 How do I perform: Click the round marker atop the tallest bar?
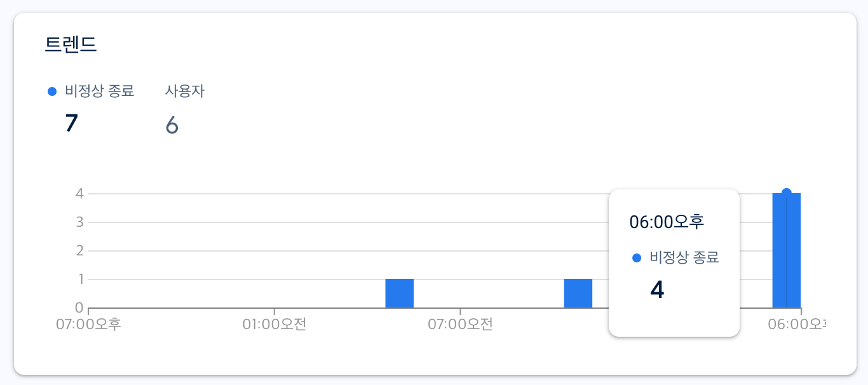tap(786, 193)
